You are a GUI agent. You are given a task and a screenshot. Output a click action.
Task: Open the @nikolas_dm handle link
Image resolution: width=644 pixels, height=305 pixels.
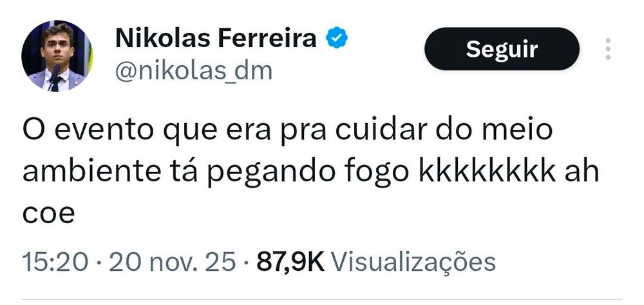point(194,71)
